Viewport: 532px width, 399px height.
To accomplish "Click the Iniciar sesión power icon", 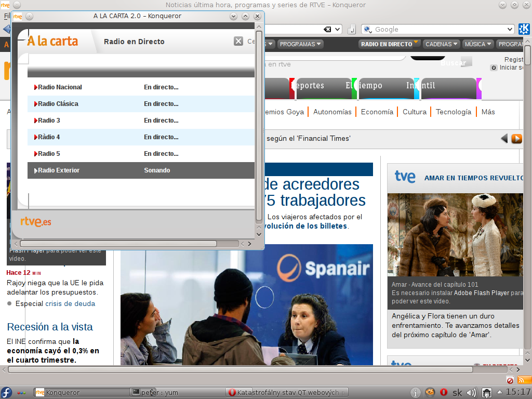I will [x=494, y=68].
